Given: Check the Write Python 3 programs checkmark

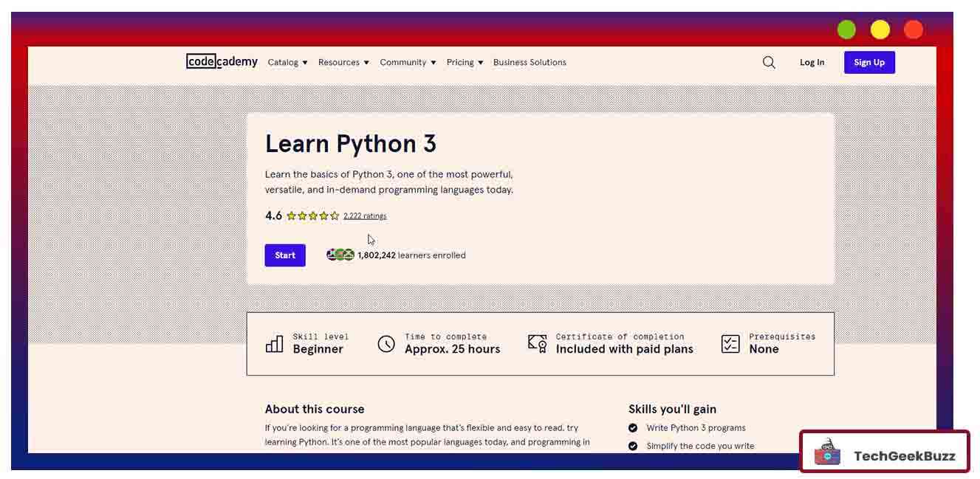Looking at the screenshot, I should 633,427.
